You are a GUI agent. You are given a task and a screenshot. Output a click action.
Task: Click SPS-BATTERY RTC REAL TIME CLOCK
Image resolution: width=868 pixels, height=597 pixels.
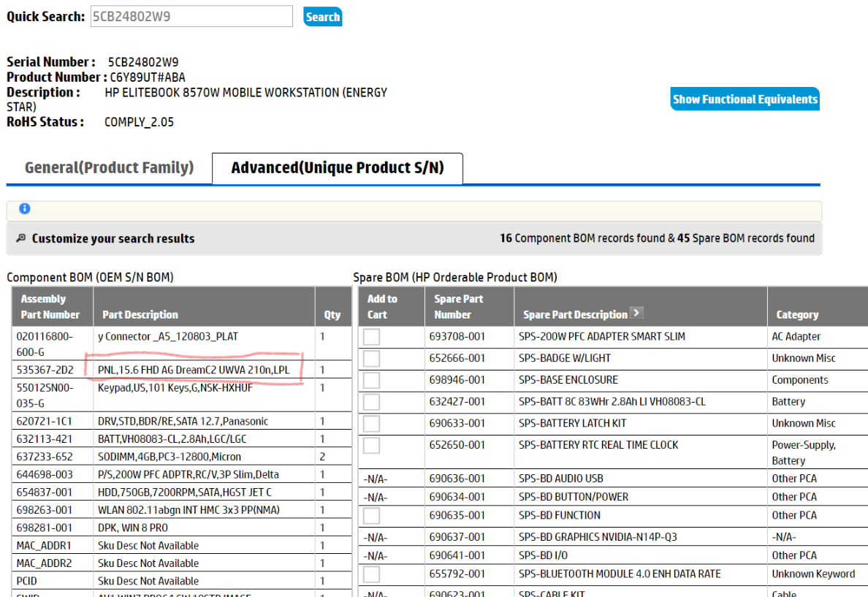(598, 445)
